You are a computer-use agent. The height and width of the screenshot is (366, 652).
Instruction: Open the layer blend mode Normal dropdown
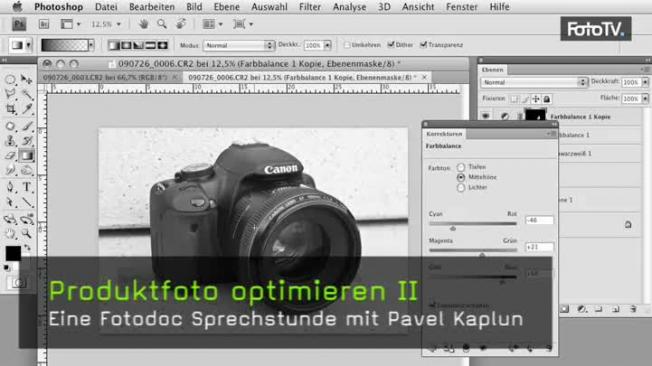click(x=534, y=82)
